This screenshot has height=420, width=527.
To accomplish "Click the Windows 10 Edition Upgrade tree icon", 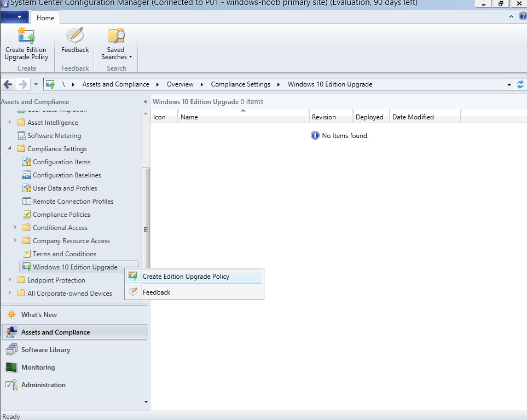I will 27,267.
